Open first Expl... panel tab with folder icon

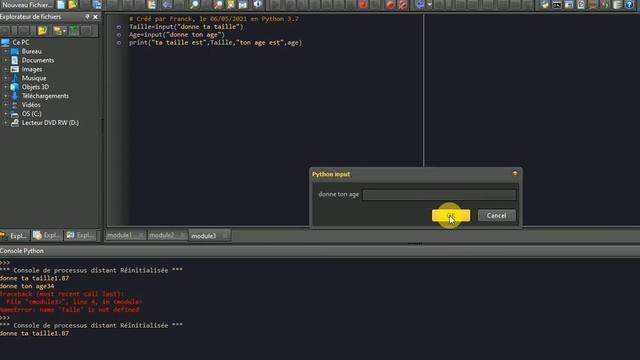(x=15, y=236)
